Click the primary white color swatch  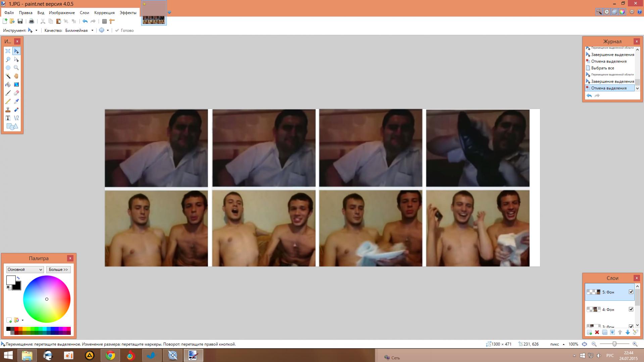(x=11, y=280)
